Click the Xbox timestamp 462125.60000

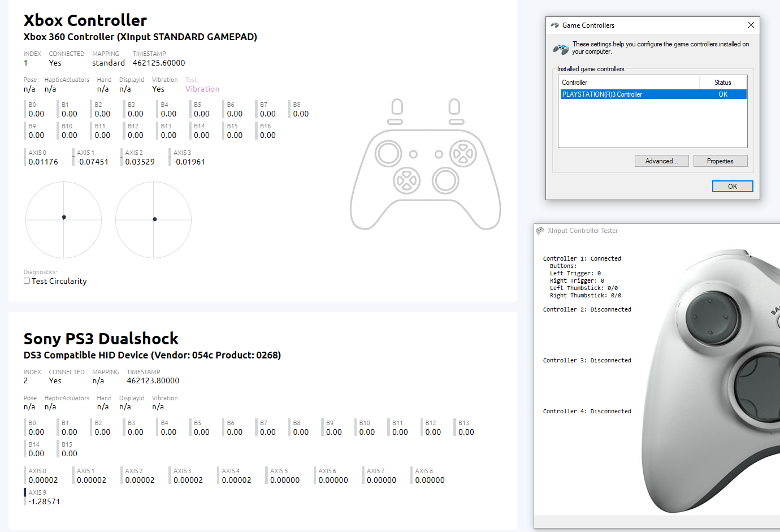[x=159, y=63]
